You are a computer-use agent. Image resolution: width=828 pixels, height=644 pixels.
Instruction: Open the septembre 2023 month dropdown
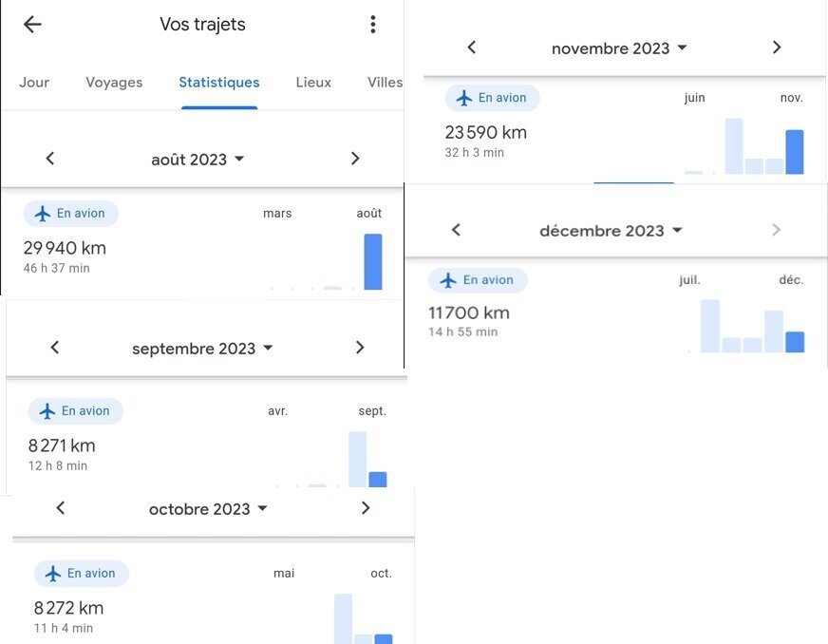tap(202, 349)
